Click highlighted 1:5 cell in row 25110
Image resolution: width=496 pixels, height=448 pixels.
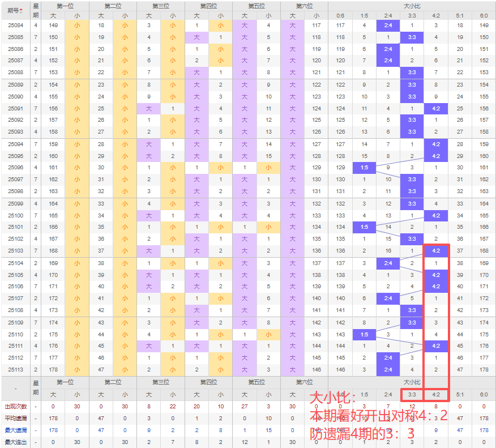tap(365, 334)
